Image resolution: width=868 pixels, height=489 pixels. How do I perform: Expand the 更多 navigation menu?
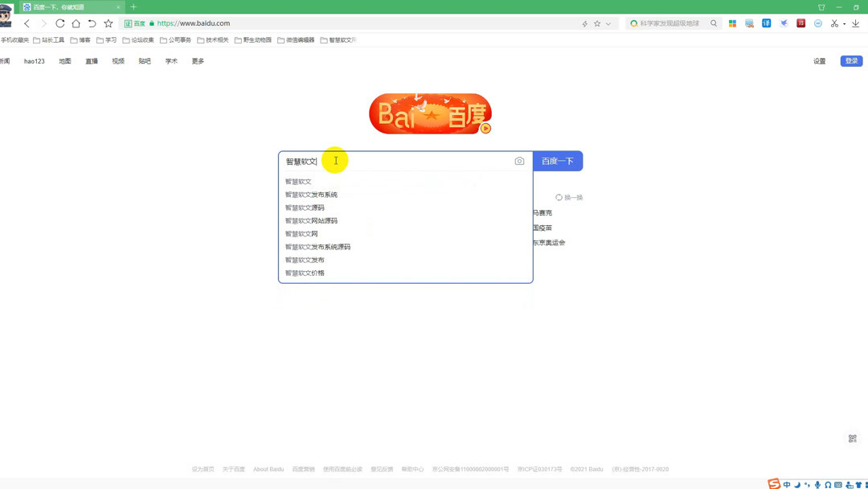[x=198, y=60]
